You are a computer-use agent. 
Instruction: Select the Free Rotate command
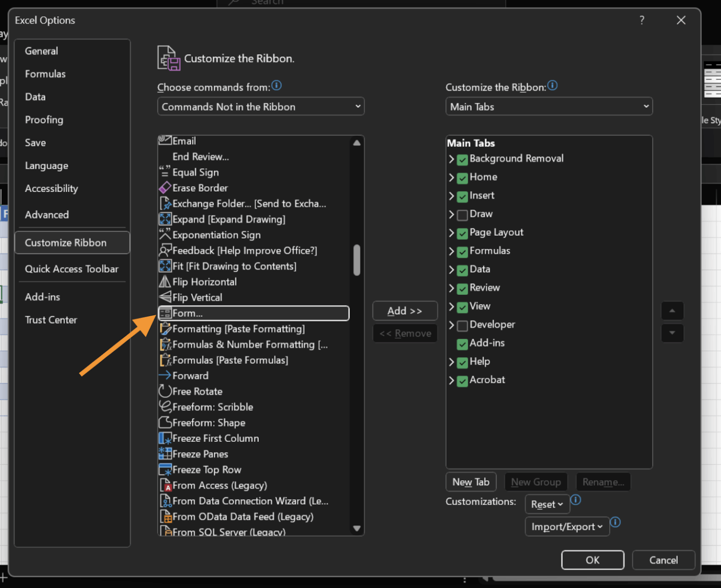[x=196, y=391]
